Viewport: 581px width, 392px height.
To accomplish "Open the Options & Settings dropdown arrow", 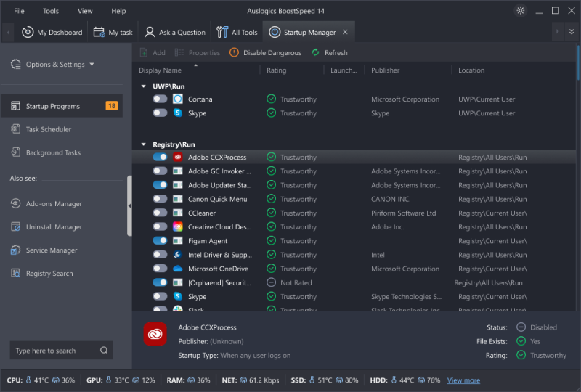I will point(92,64).
